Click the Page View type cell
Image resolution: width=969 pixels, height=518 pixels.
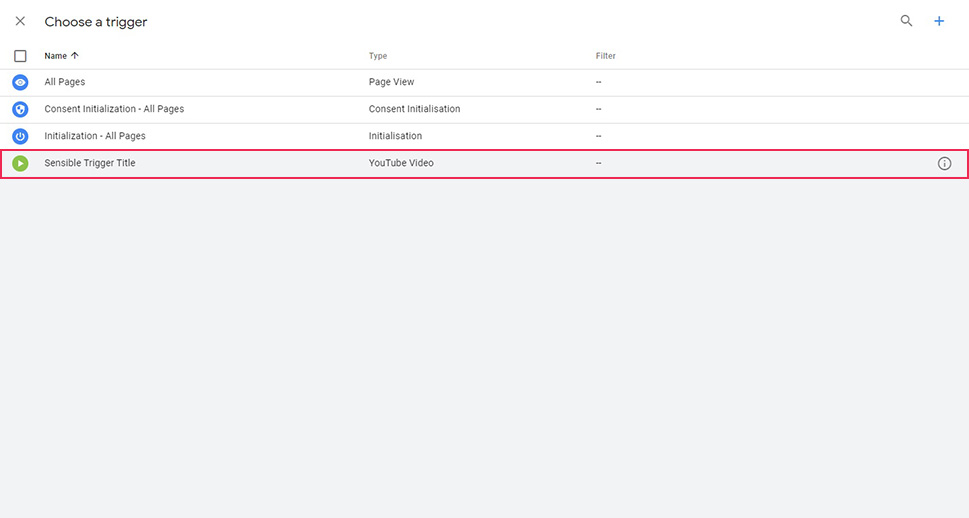[391, 82]
